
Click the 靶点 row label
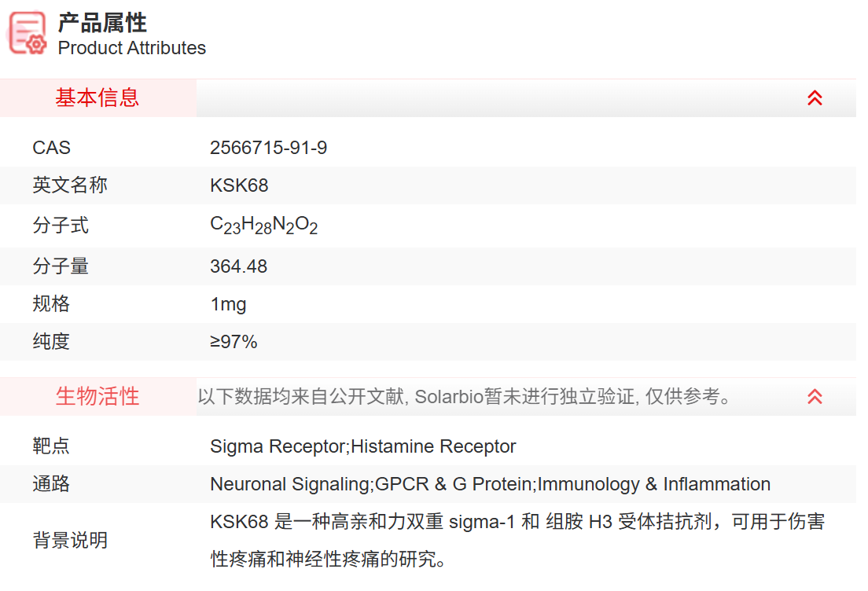point(51,446)
